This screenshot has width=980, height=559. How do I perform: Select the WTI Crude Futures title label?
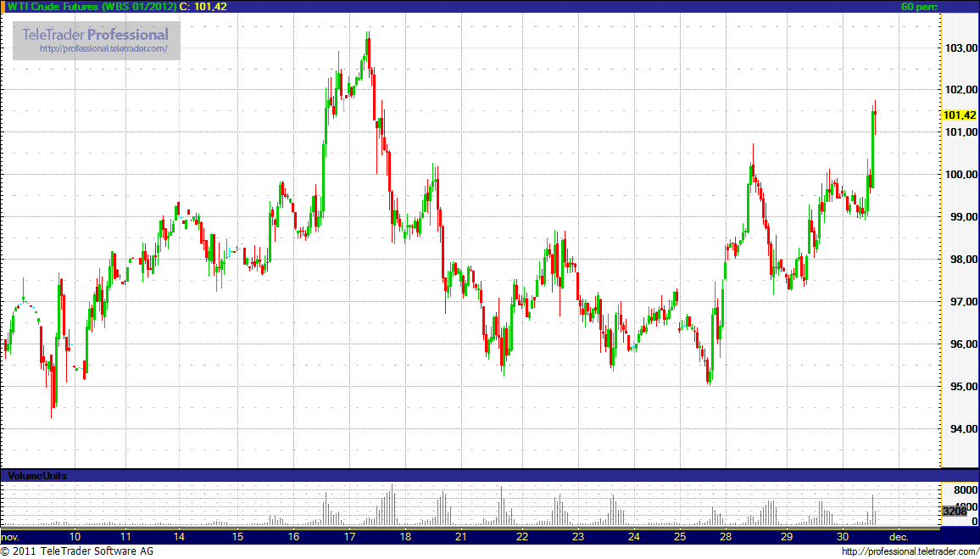coord(92,7)
